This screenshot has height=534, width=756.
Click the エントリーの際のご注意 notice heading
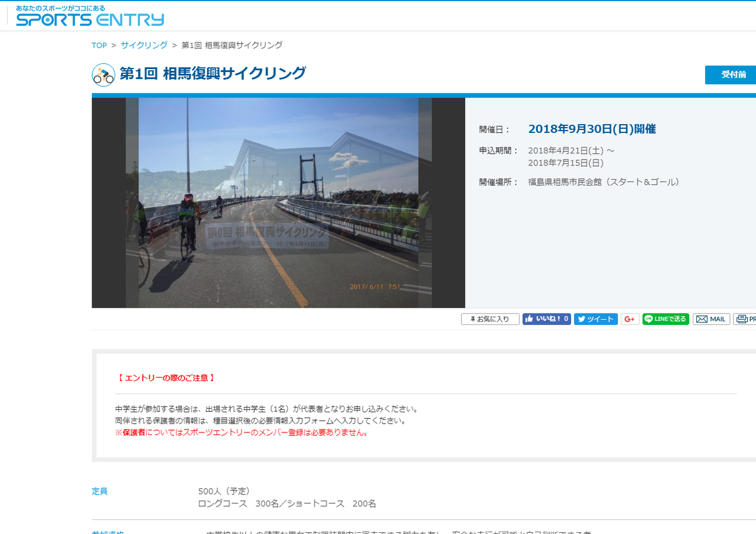(166, 377)
